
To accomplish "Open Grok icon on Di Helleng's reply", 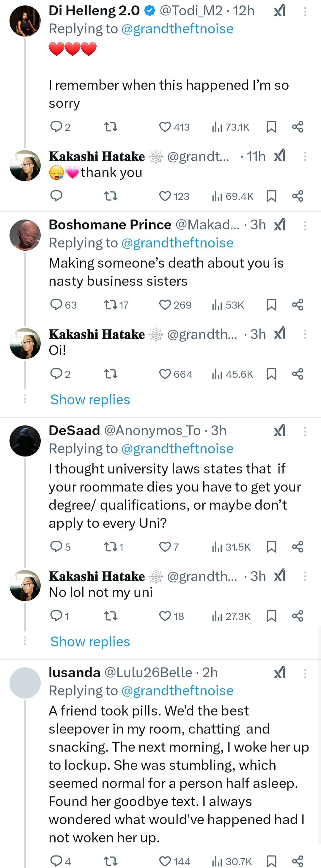I will pyautogui.click(x=279, y=11).
